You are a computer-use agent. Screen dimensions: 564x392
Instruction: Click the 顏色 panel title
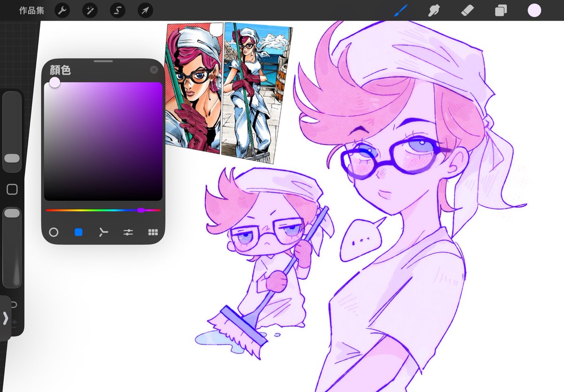coord(60,71)
